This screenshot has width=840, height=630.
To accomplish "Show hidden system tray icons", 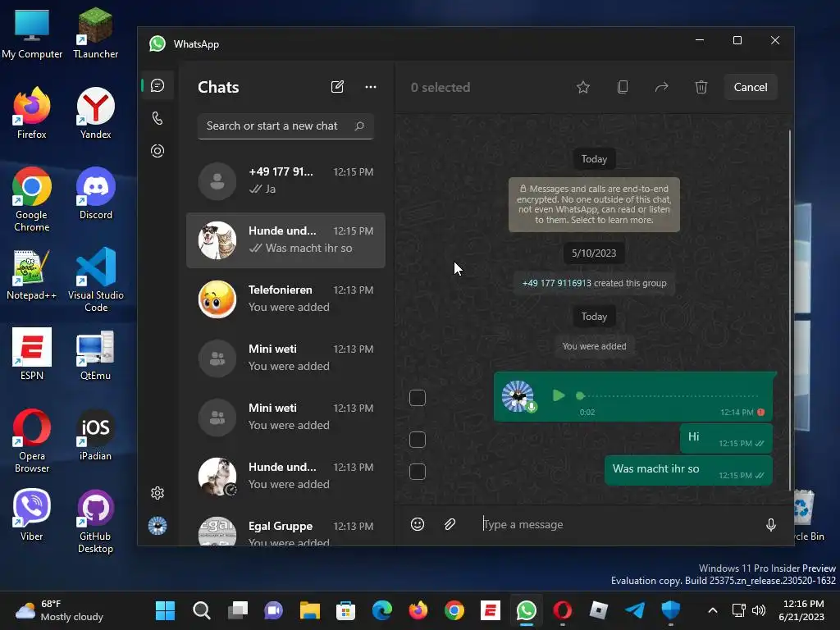I will point(713,610).
